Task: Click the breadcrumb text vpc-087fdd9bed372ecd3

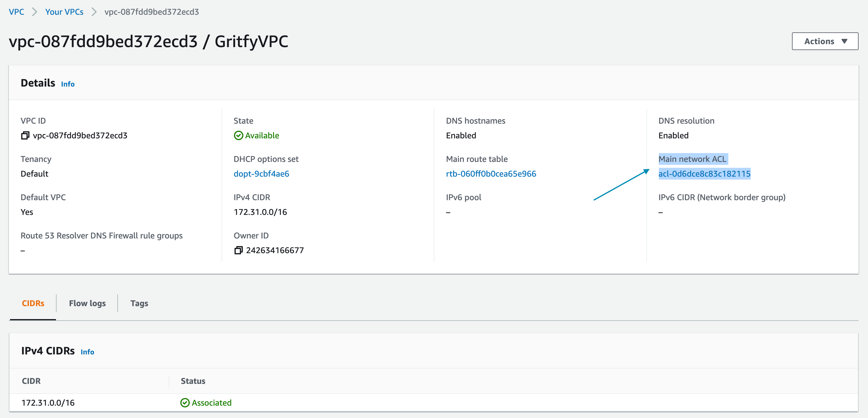Action: 152,12
